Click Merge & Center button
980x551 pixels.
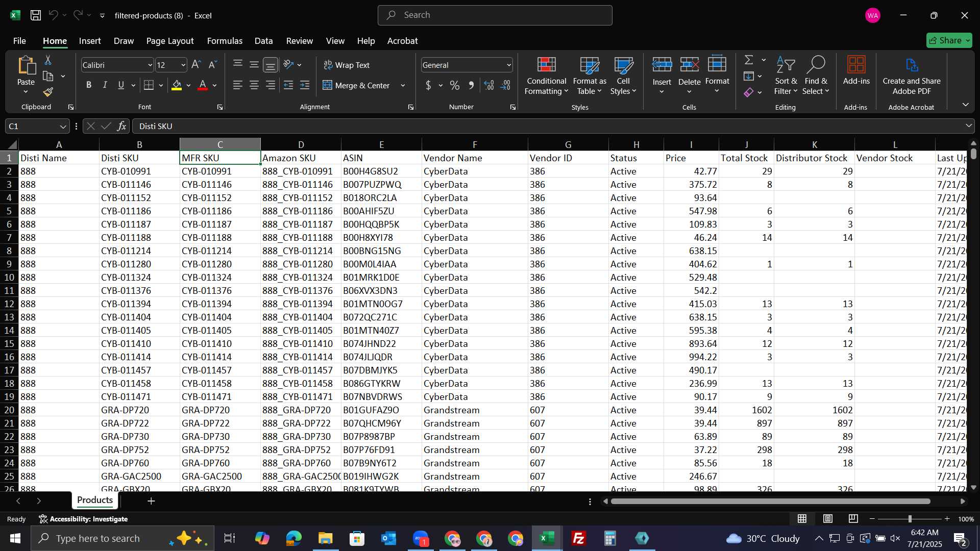tap(356, 86)
